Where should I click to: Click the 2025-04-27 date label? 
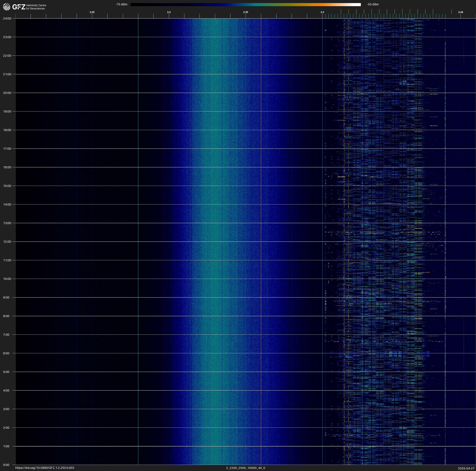pos(466,468)
